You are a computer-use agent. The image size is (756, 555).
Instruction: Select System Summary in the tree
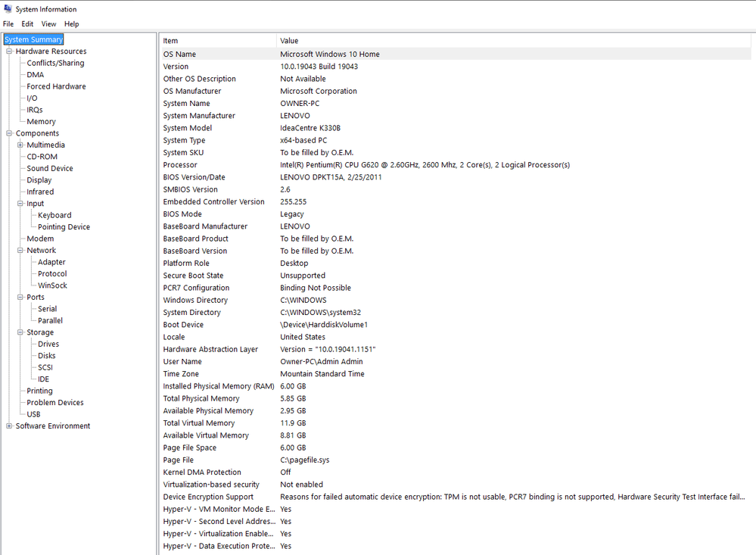pyautogui.click(x=33, y=39)
